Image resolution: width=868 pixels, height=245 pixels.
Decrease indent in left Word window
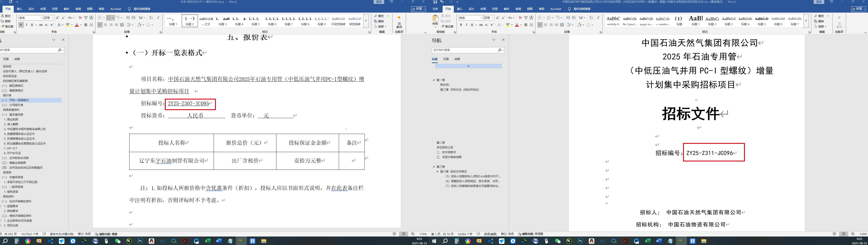[128, 17]
